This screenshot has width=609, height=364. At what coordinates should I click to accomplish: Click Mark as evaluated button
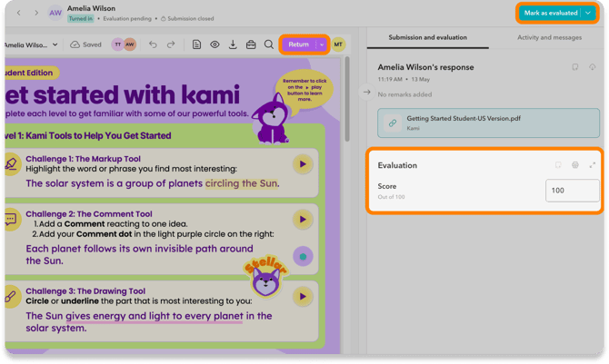[550, 13]
